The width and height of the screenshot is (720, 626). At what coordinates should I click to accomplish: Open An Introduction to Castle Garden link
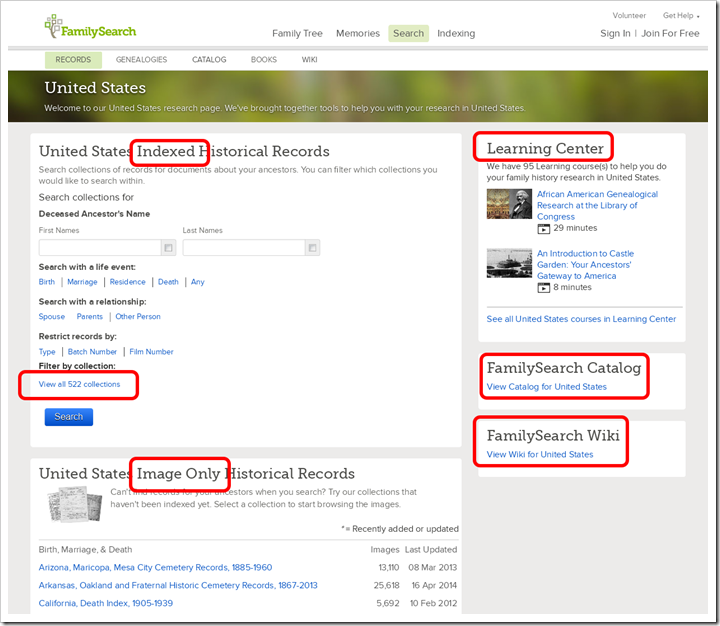click(x=585, y=265)
